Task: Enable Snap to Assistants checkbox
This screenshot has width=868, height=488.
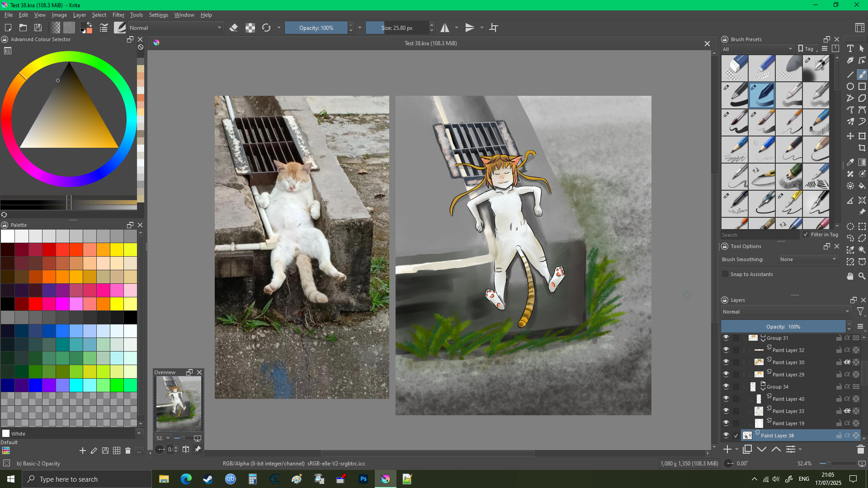Action: [726, 274]
